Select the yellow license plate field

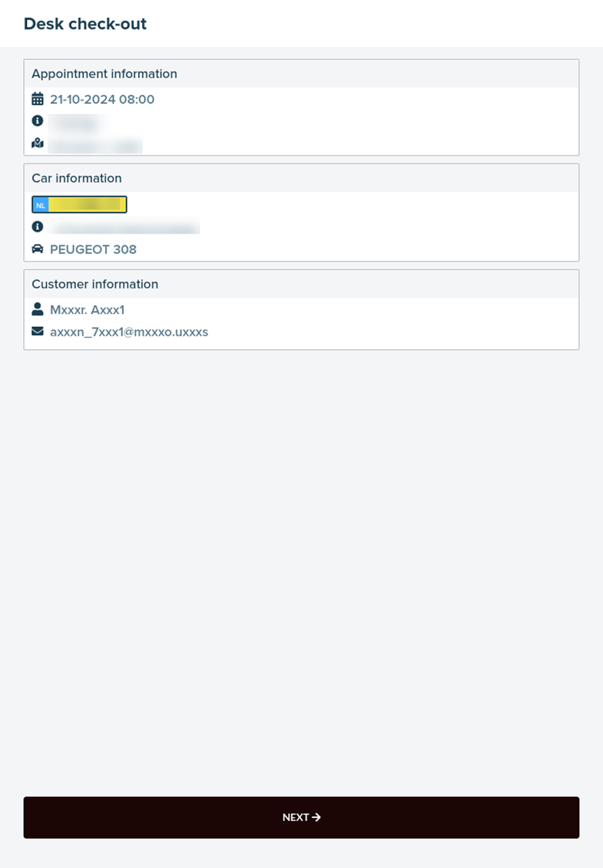click(x=87, y=205)
